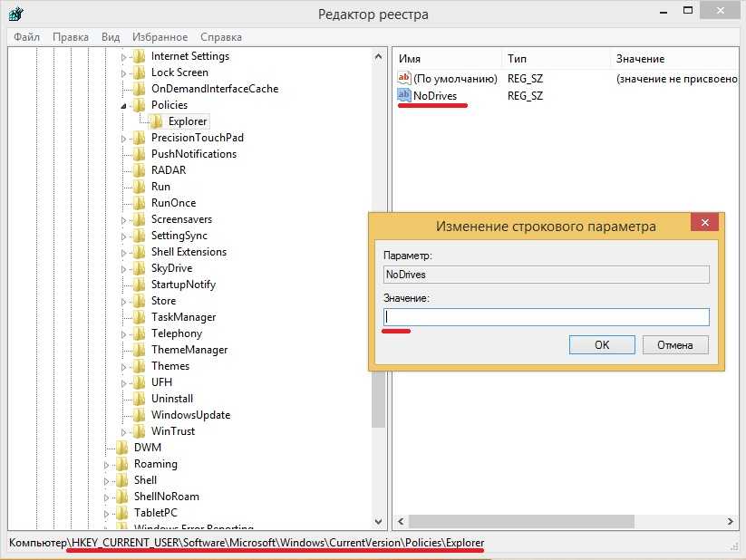The height and width of the screenshot is (560, 746).
Task: Click the Значение input field
Action: pos(547,317)
